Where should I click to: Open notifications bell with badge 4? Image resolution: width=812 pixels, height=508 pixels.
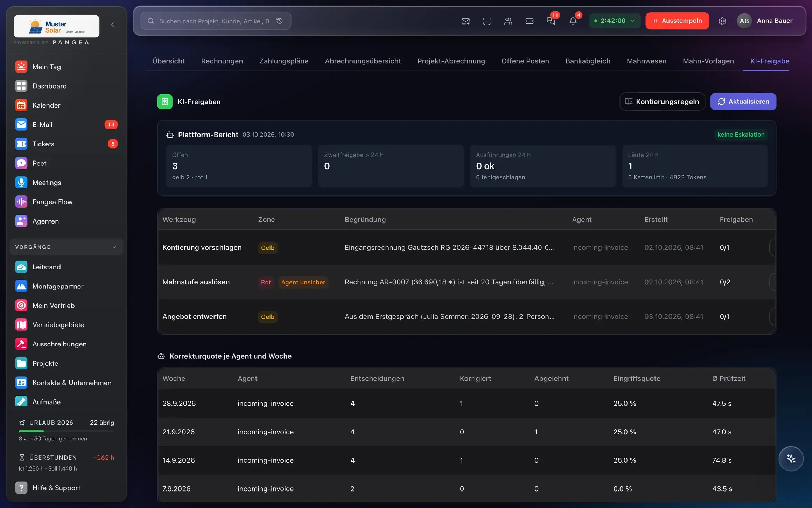573,21
